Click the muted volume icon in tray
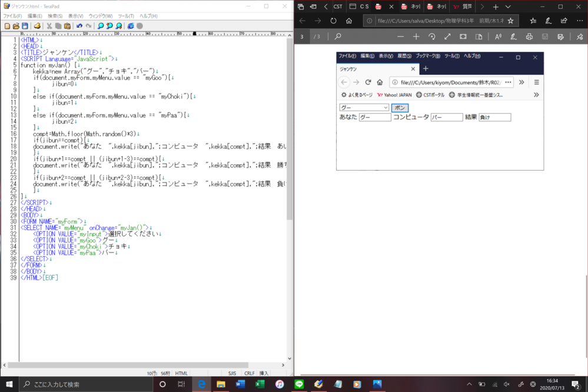Image resolution: width=588 pixels, height=392 pixels. point(507,384)
